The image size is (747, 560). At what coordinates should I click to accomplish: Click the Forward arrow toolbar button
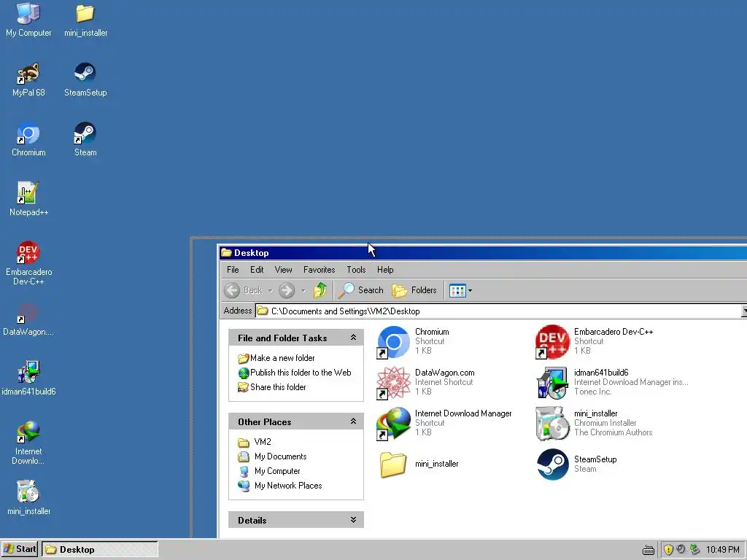click(287, 290)
